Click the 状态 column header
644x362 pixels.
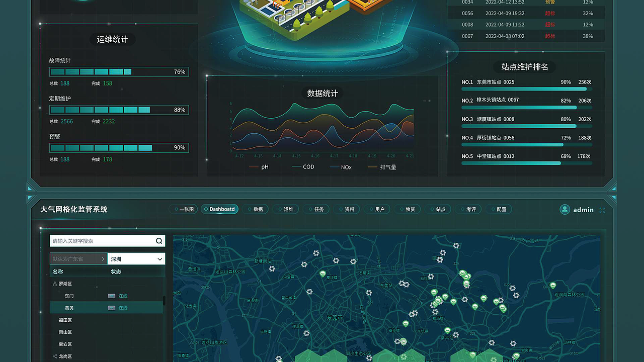(116, 271)
